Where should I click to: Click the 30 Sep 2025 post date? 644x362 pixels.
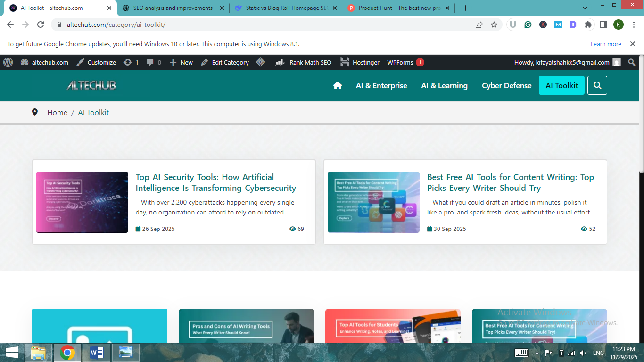pos(446,229)
